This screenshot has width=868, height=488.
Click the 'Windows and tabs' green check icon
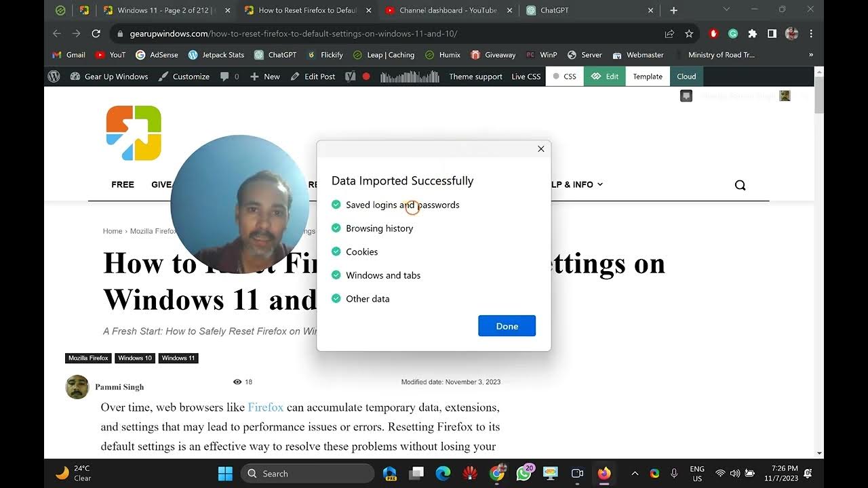click(x=336, y=275)
